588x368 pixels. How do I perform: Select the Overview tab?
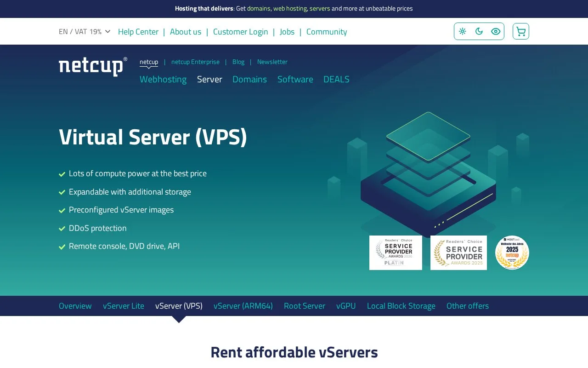point(75,306)
